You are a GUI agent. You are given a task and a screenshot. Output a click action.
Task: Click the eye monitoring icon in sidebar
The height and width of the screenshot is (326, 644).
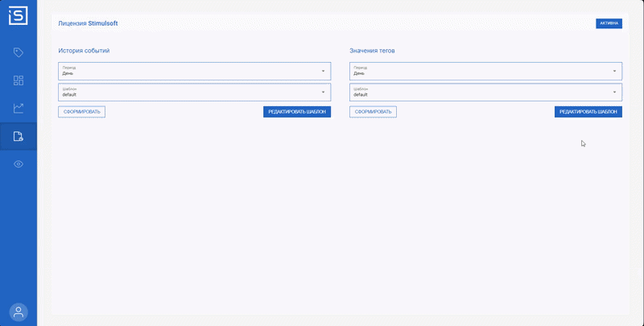[19, 164]
